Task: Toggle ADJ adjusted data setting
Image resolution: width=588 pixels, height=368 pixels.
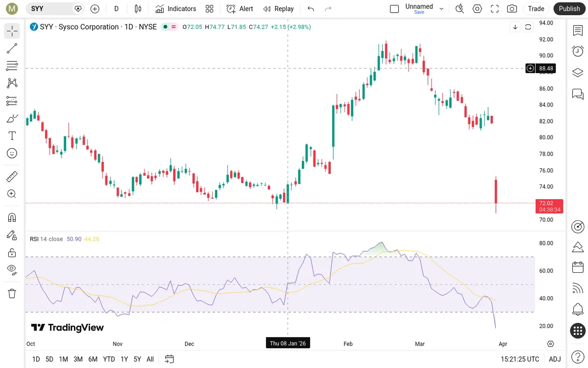Action: [x=555, y=359]
